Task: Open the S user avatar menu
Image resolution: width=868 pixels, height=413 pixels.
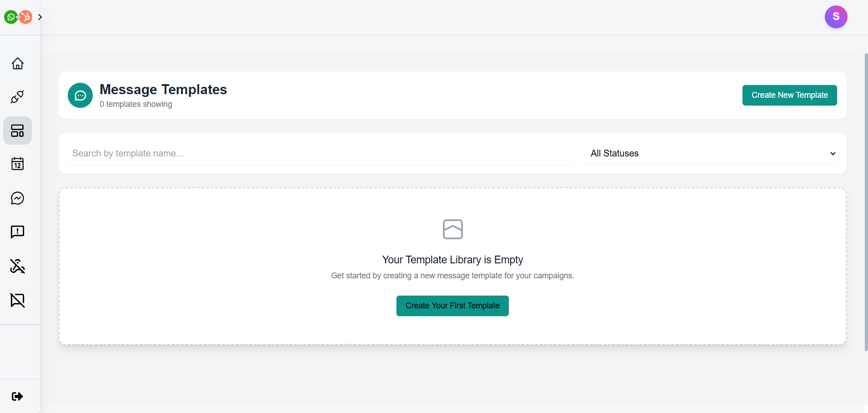Action: pos(836,17)
